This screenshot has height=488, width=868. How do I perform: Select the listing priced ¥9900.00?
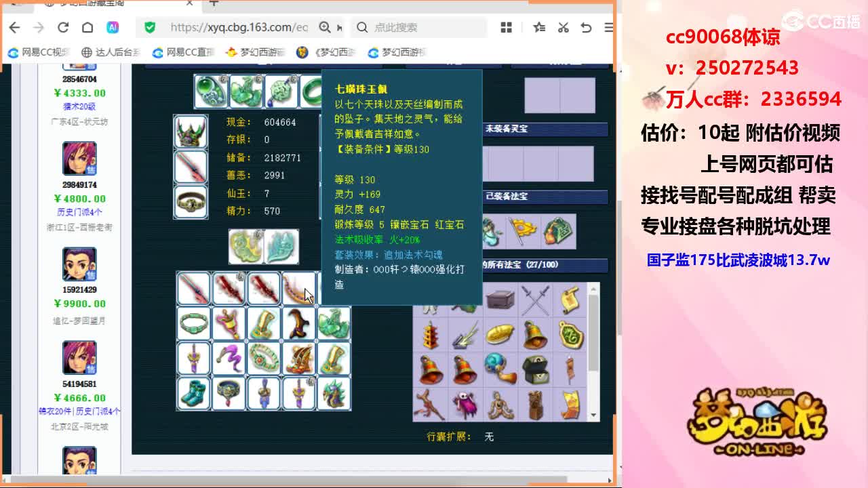click(x=80, y=304)
